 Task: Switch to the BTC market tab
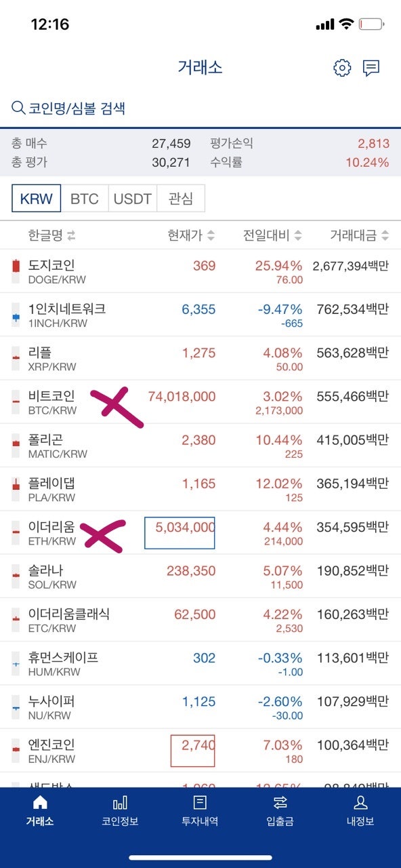click(85, 199)
